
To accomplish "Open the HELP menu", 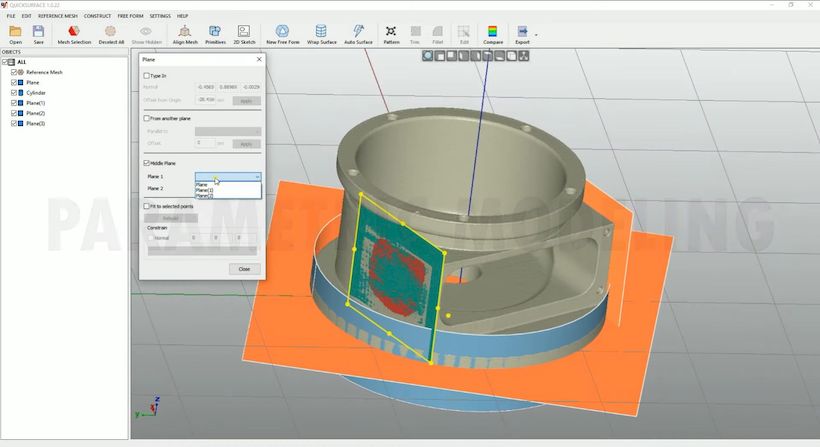I will [x=183, y=16].
